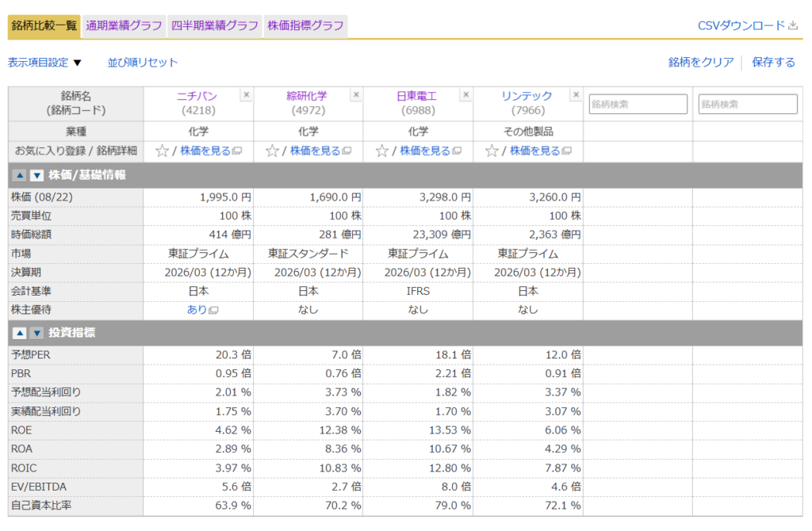This screenshot has width=812, height=531.
Task: Select the IFRS accounting standard cell
Action: [418, 292]
